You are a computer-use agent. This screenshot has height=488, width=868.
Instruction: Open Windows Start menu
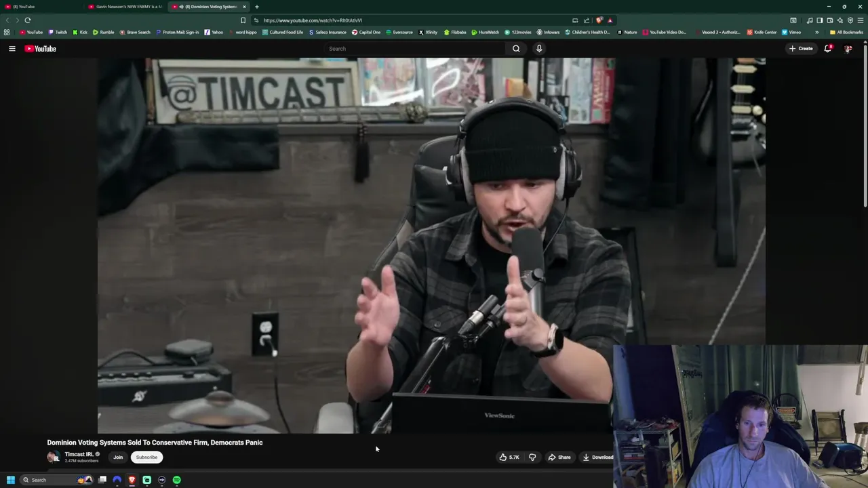pyautogui.click(x=10, y=480)
